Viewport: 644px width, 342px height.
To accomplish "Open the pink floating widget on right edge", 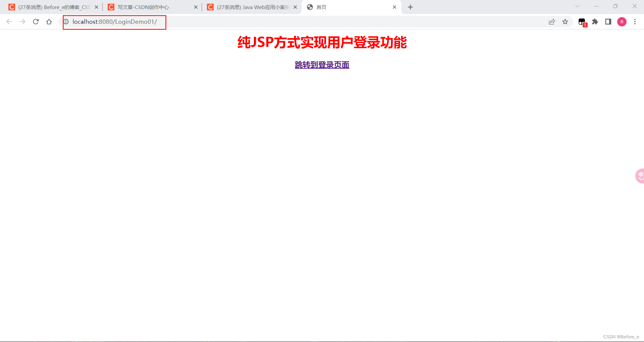I will tap(640, 176).
